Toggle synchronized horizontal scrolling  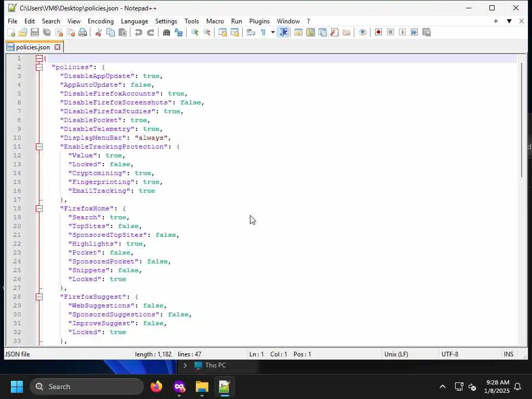pyautogui.click(x=234, y=32)
